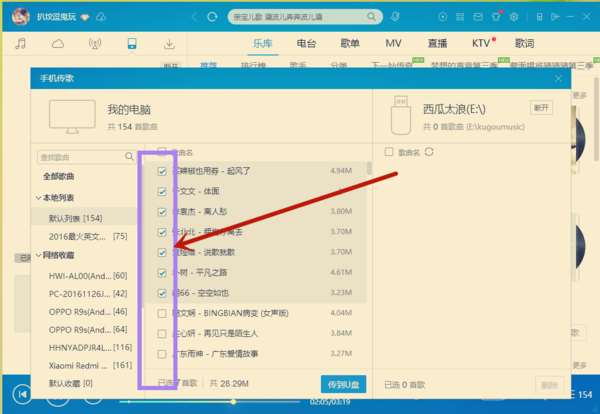The width and height of the screenshot is (600, 414).
Task: Refresh the USB drive song list
Action: 429,152
